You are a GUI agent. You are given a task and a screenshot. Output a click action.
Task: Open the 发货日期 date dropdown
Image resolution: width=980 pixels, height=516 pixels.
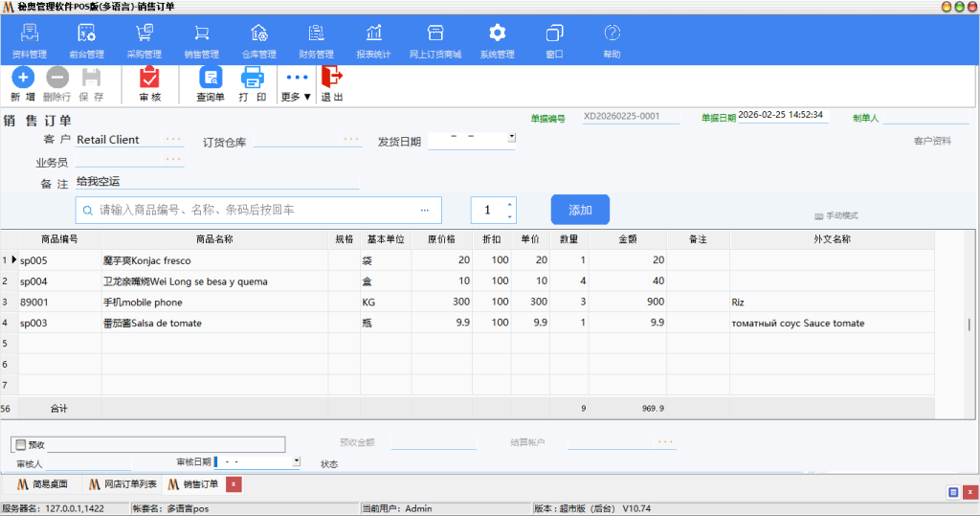point(511,137)
